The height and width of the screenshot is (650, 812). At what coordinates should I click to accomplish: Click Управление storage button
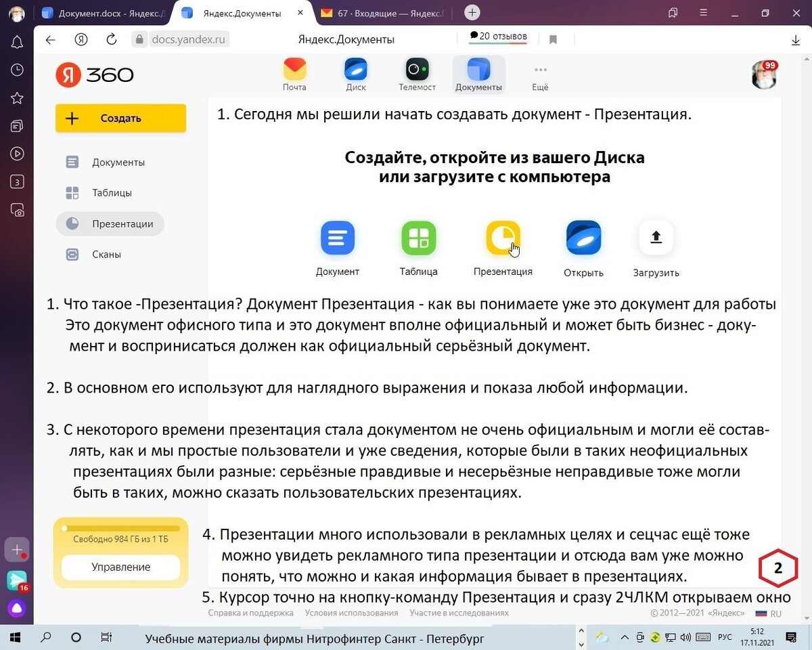click(120, 567)
